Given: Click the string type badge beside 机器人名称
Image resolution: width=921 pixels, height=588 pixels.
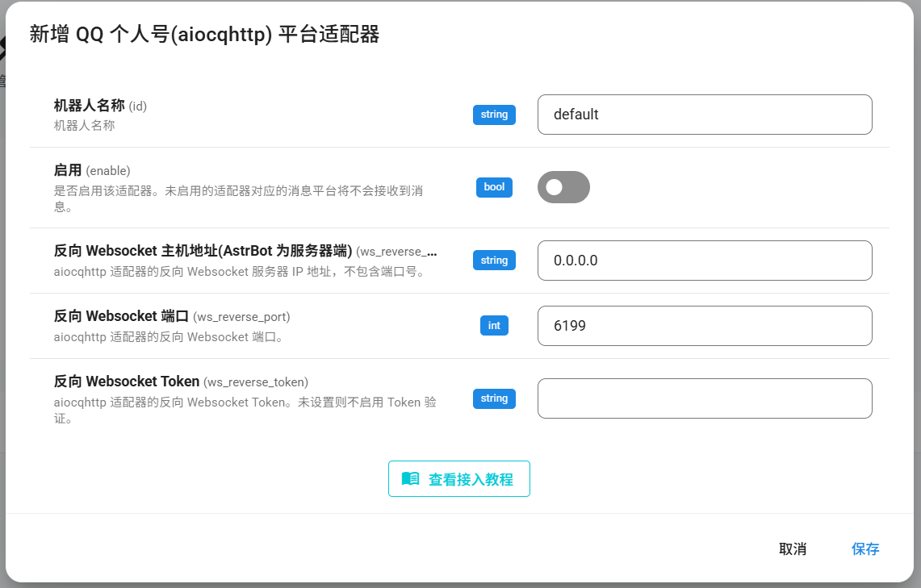Looking at the screenshot, I should point(494,115).
